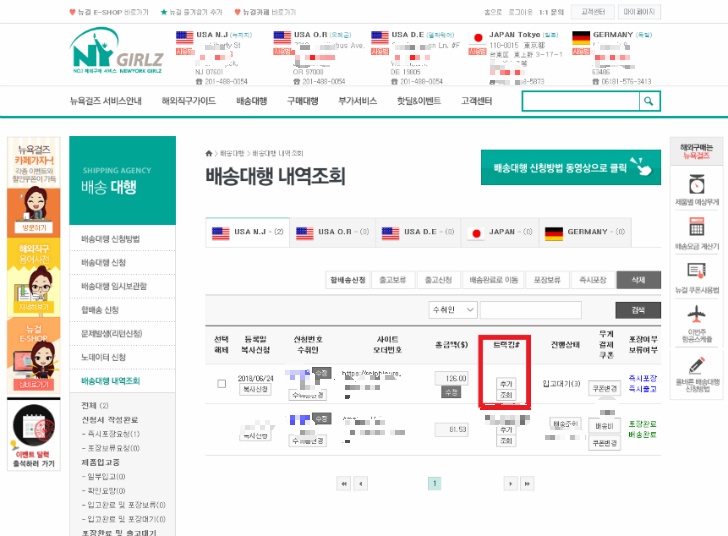Click the event calendar attendance banner
This screenshot has height=536, width=728.
click(x=34, y=435)
